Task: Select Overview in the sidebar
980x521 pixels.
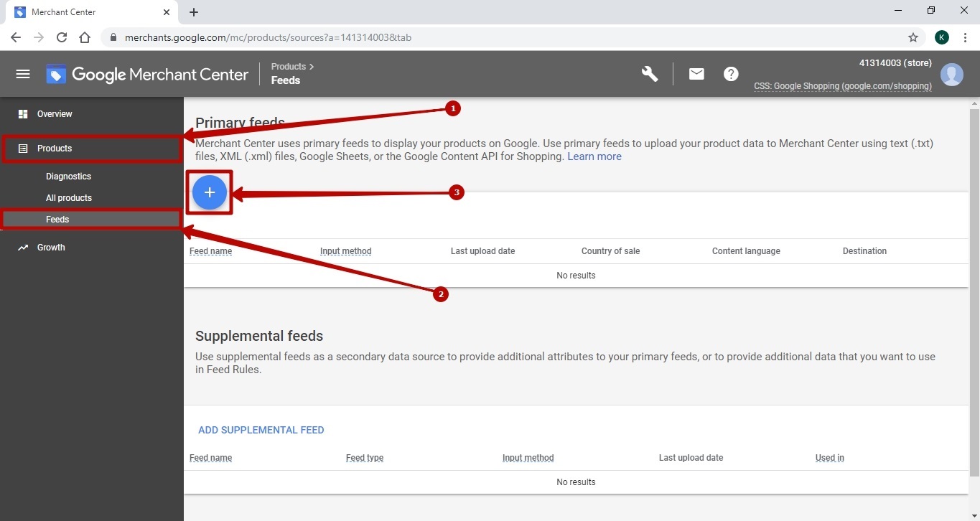Action: point(55,114)
